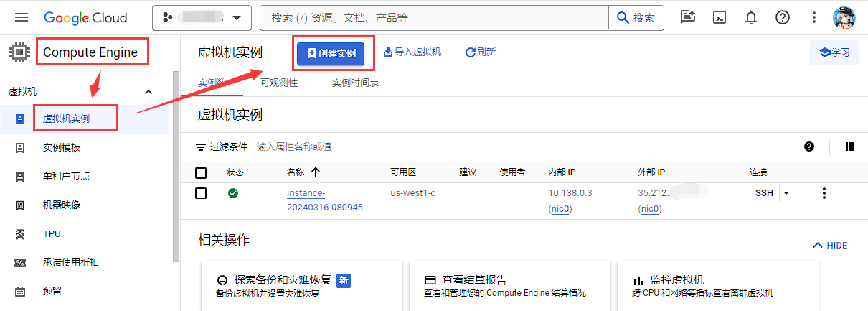
Task: Open the help question mark icon
Action: tap(783, 17)
